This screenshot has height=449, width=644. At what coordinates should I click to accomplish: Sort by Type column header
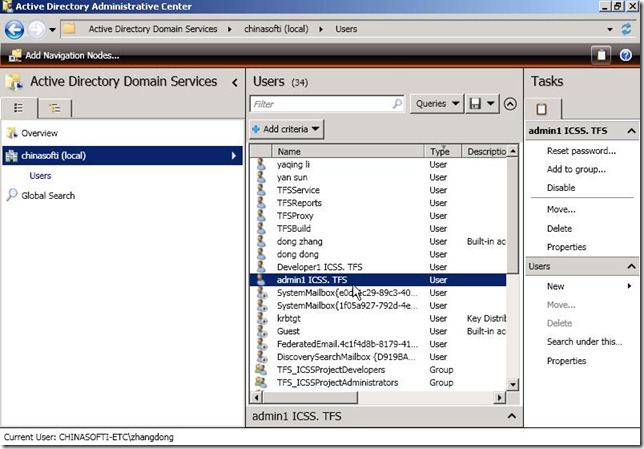(443, 152)
